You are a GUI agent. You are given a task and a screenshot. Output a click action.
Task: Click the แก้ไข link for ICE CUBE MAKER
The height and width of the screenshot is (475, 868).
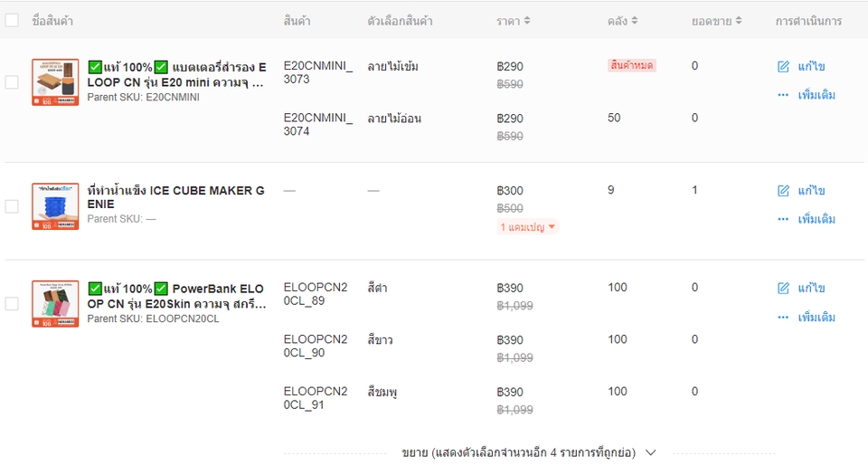point(811,191)
